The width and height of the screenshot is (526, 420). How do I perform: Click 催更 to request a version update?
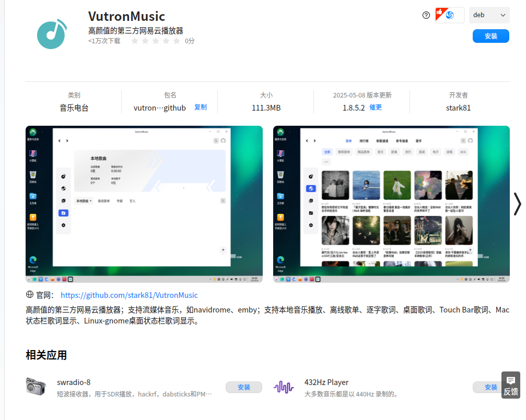point(376,107)
